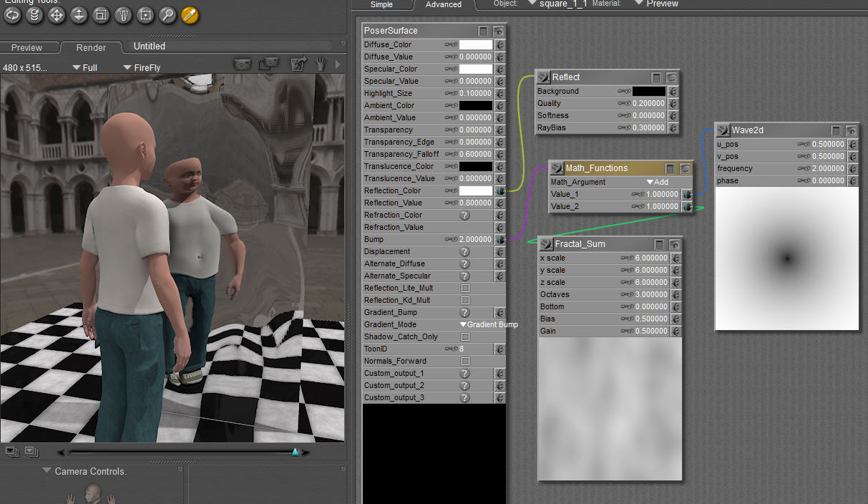This screenshot has width=868, height=504.
Task: Click the area render icon
Action: (x=268, y=64)
